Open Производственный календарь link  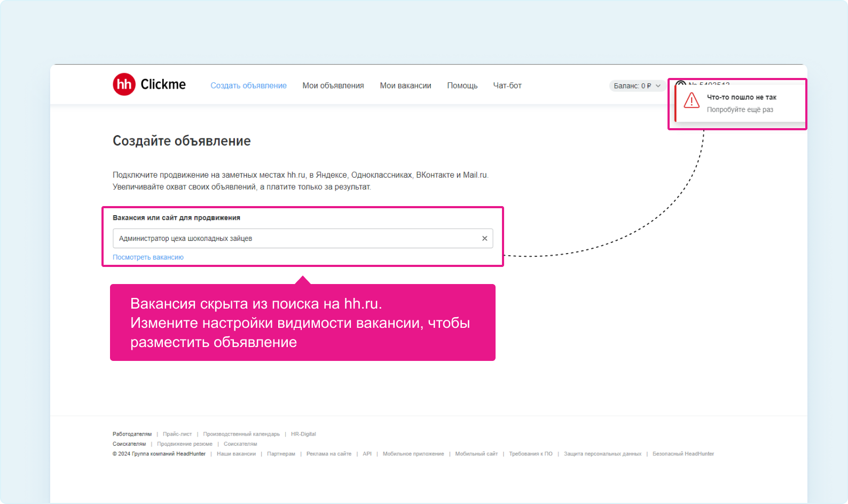[x=241, y=434]
